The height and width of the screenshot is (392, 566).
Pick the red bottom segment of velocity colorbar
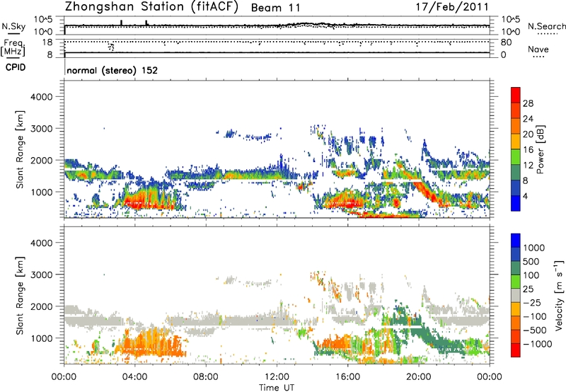(x=516, y=350)
